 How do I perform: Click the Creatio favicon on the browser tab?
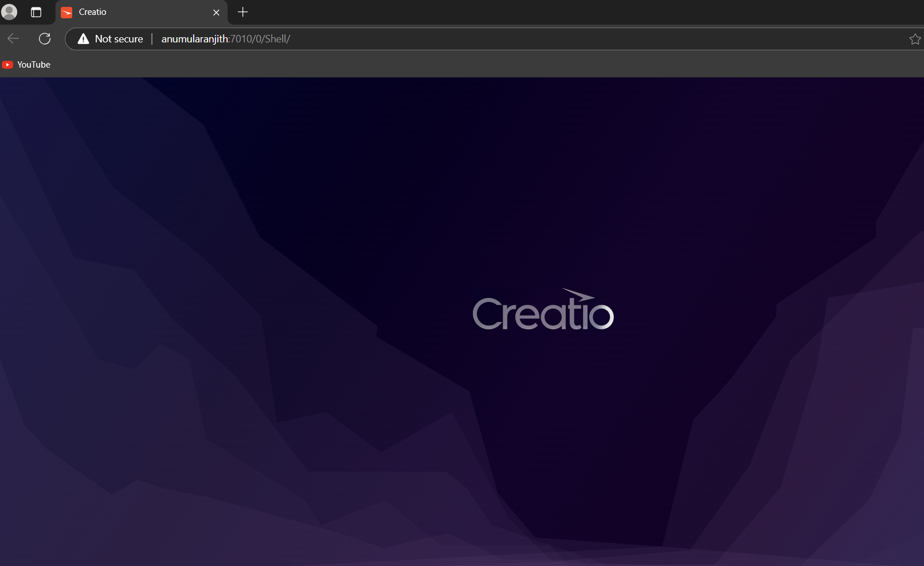[67, 12]
